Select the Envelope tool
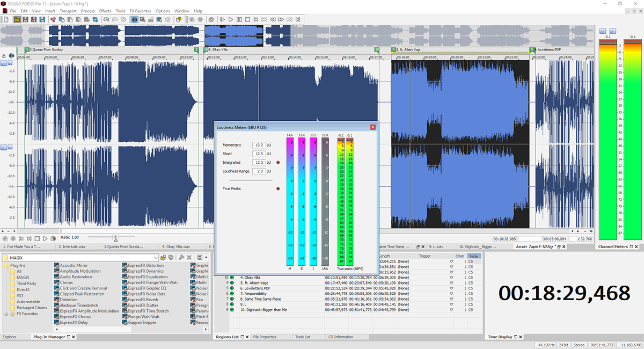This screenshot has height=349, width=644. (x=167, y=19)
